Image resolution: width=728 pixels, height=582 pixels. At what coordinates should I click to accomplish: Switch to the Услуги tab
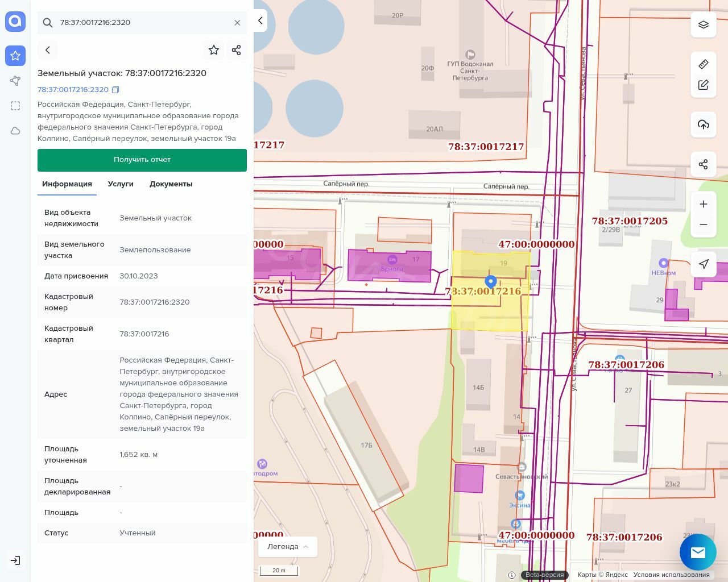click(x=121, y=184)
